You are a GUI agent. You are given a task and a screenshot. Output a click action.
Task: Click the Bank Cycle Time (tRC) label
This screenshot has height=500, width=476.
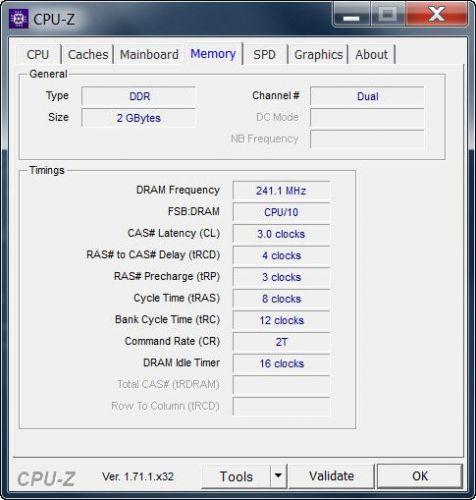tap(167, 320)
